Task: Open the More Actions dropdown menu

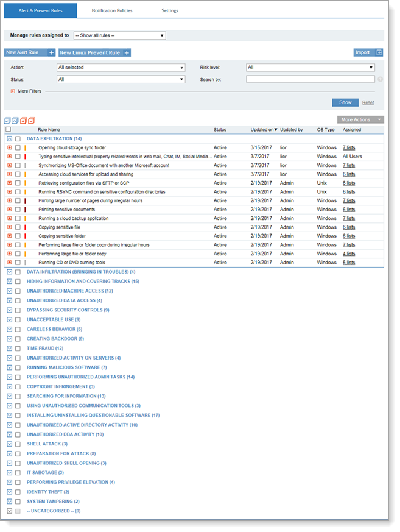Action: [360, 119]
